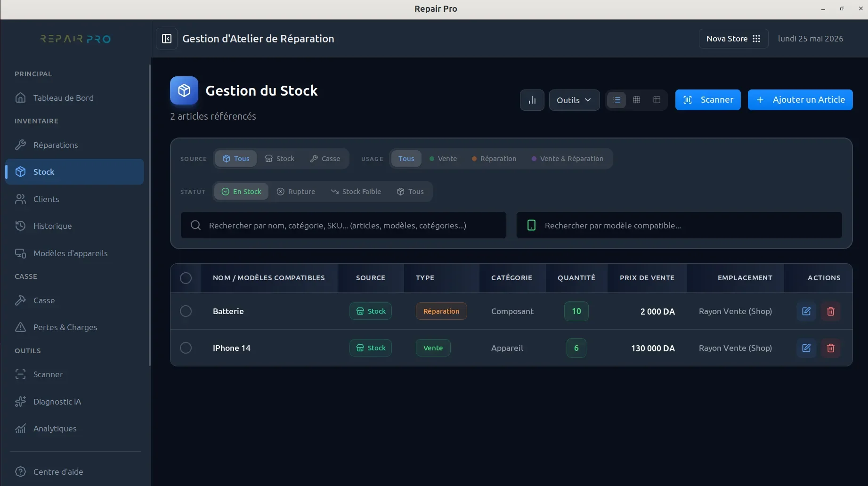Click Ajouter un Article button
Image resolution: width=868 pixels, height=486 pixels.
tap(800, 100)
